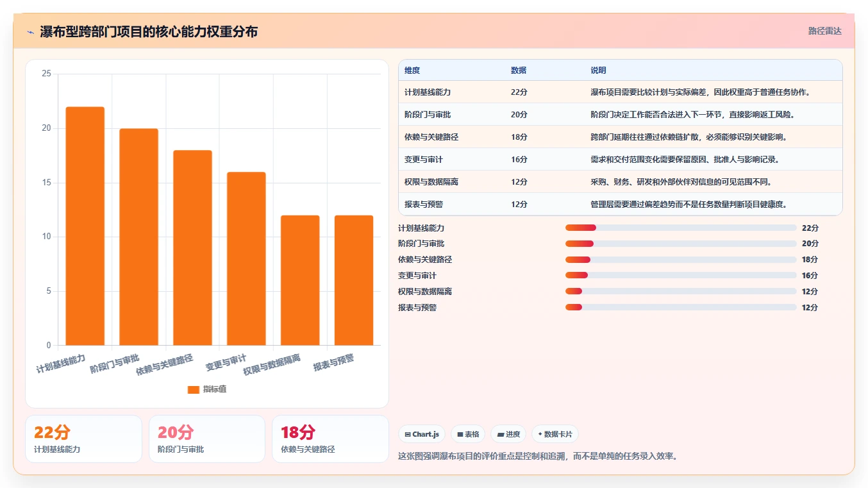The image size is (868, 488).
Task: Click the 16分 value after progress bar
Action: [810, 276]
